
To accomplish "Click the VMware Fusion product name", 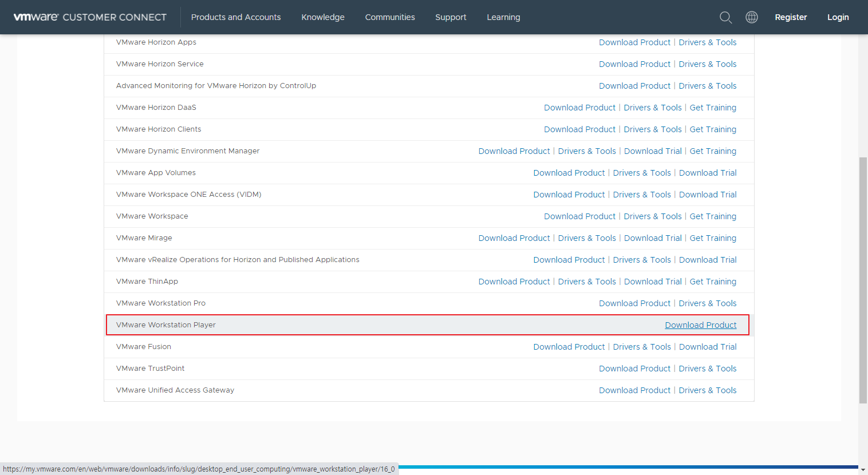I will point(144,347).
